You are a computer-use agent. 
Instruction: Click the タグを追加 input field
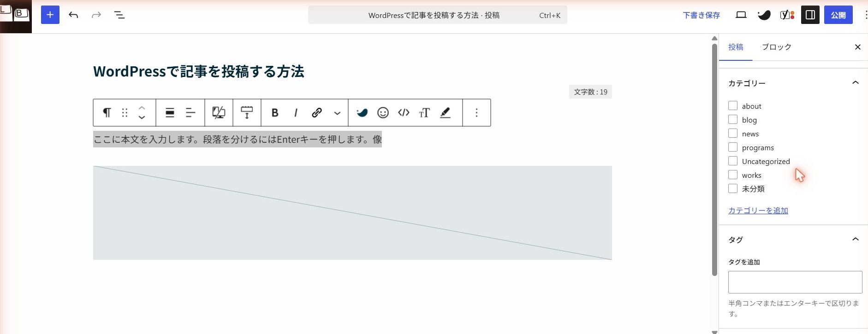click(795, 282)
